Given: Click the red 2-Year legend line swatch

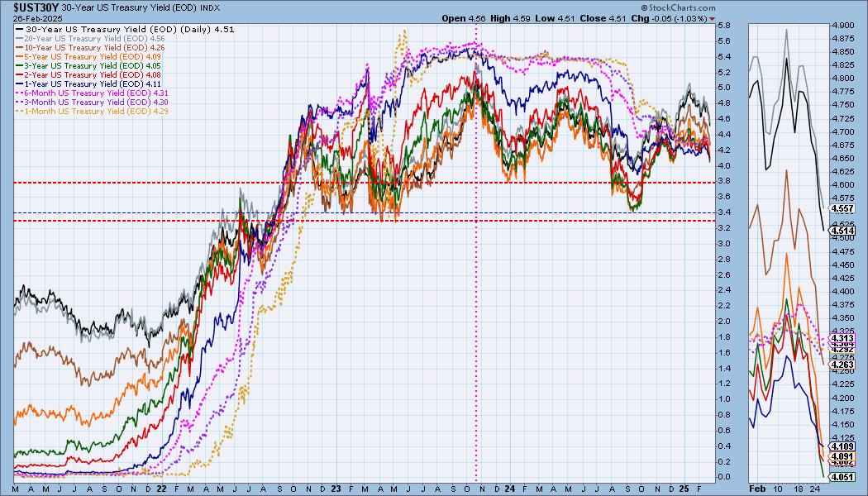Looking at the screenshot, I should point(20,74).
